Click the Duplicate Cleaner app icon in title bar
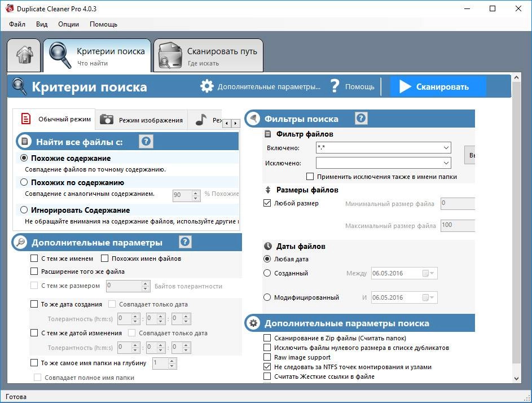Image resolution: width=532 pixels, height=403 pixels. 10,8
